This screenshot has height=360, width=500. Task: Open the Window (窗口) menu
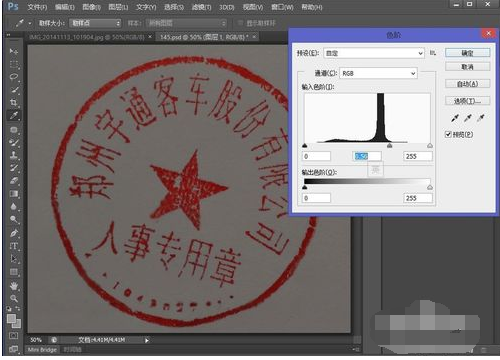pos(282,7)
